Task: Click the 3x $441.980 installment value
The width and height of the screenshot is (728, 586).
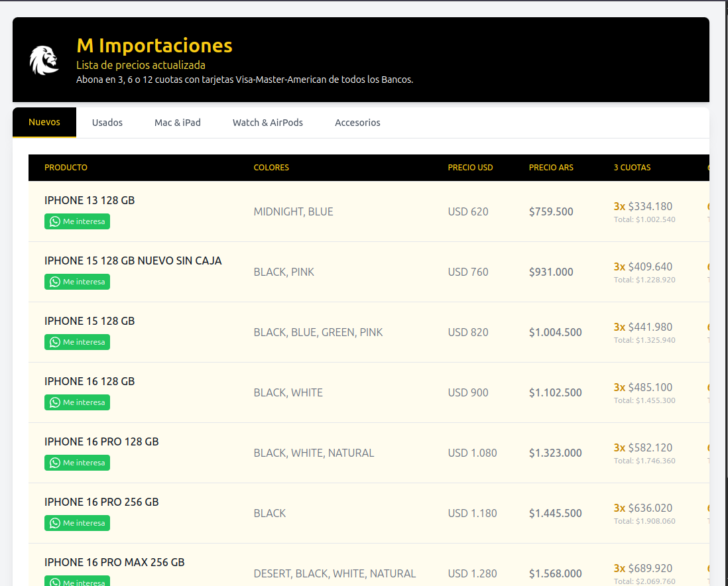Action: [643, 327]
